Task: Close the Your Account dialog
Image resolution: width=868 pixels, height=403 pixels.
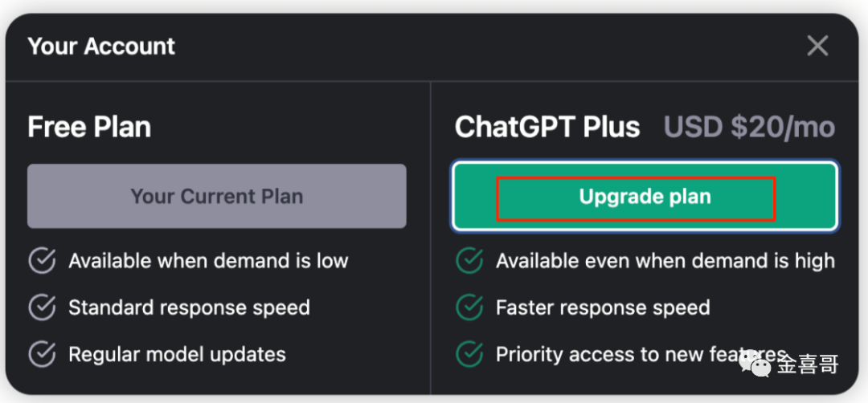Action: pyautogui.click(x=817, y=46)
